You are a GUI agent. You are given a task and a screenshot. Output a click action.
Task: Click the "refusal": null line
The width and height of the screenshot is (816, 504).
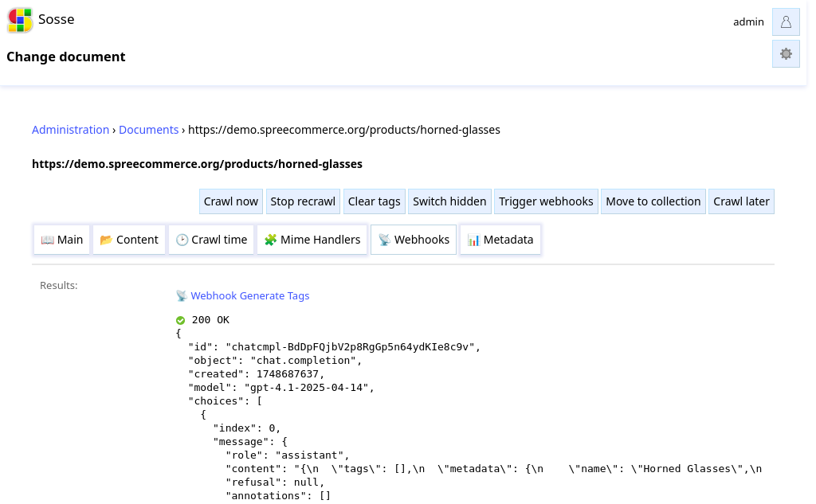pyautogui.click(x=275, y=483)
